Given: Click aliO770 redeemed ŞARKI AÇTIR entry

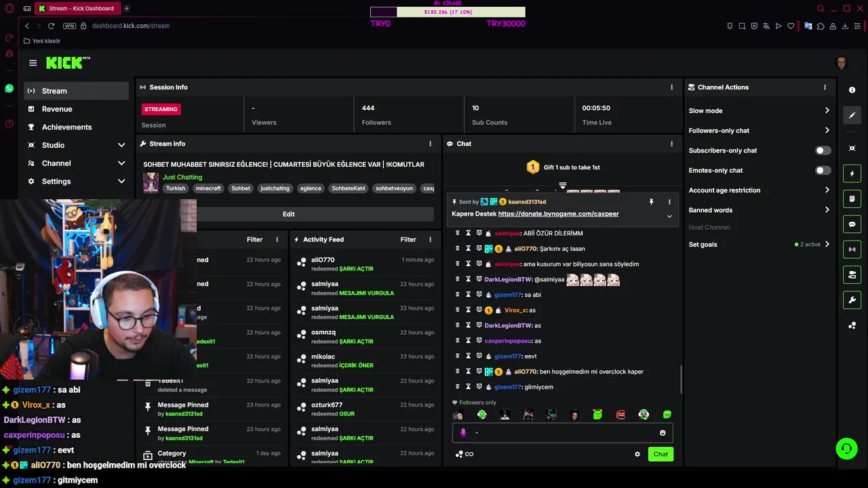Looking at the screenshot, I should point(365,264).
